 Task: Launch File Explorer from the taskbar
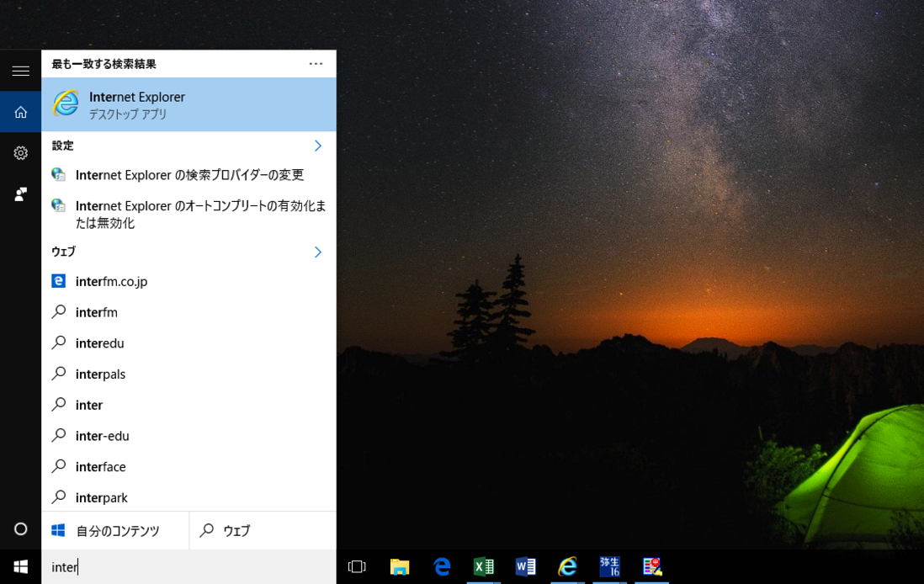coord(400,567)
